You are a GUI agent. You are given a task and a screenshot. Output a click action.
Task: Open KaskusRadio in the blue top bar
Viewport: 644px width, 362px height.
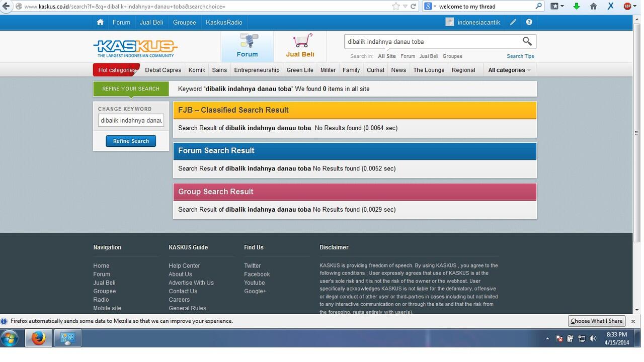click(x=224, y=22)
